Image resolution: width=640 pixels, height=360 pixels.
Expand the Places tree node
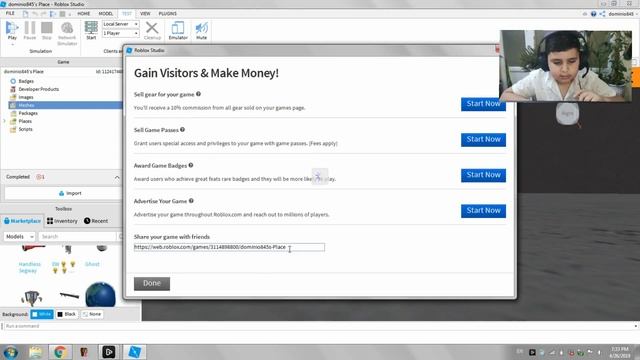coord(5,121)
